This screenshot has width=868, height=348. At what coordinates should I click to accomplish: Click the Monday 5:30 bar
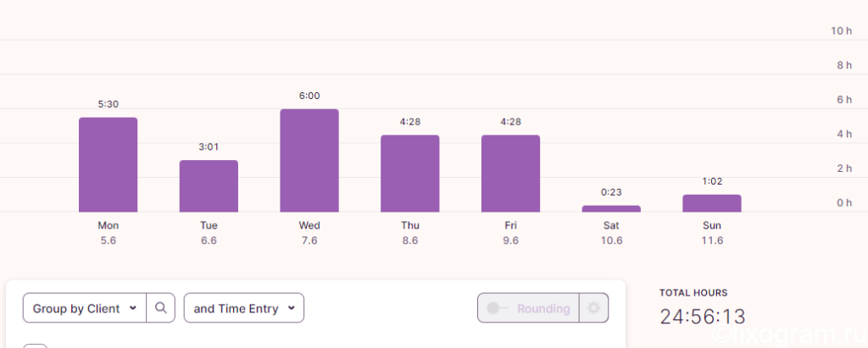(x=108, y=164)
